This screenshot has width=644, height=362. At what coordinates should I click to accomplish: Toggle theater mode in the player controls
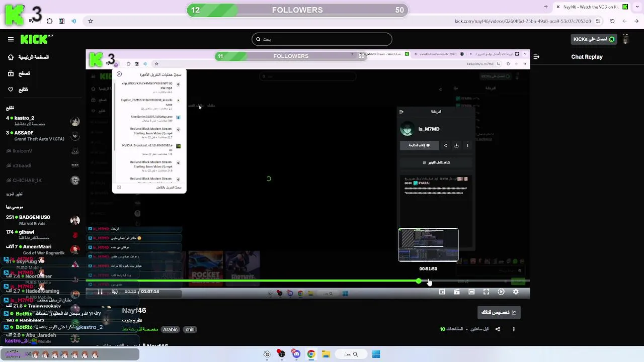click(471, 292)
